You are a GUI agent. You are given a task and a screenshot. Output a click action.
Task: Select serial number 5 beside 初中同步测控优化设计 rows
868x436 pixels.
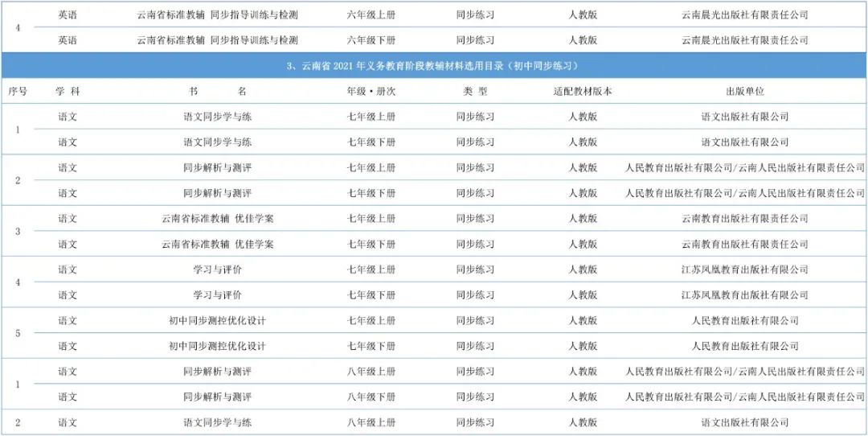tap(18, 334)
